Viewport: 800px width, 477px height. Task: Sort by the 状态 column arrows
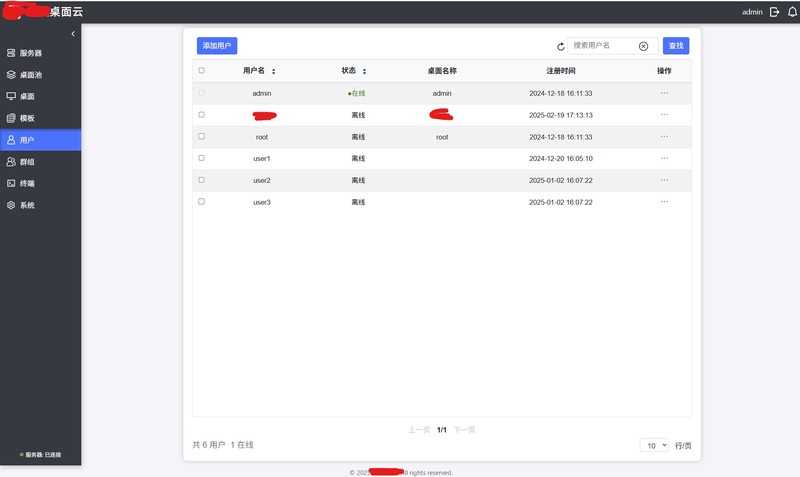tap(364, 71)
